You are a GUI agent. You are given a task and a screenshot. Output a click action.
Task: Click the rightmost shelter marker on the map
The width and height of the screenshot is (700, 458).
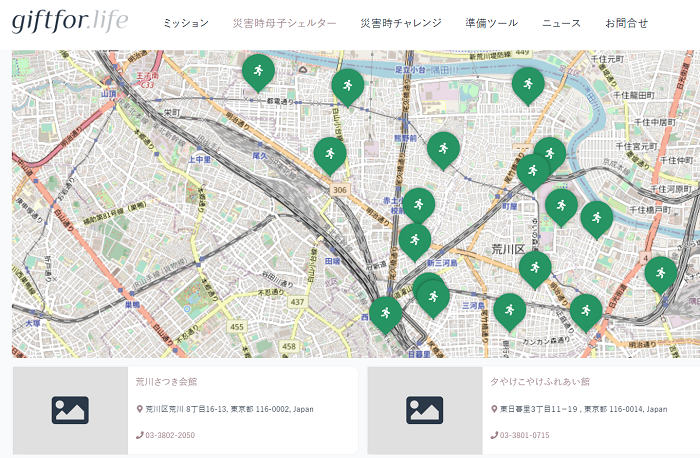click(660, 272)
